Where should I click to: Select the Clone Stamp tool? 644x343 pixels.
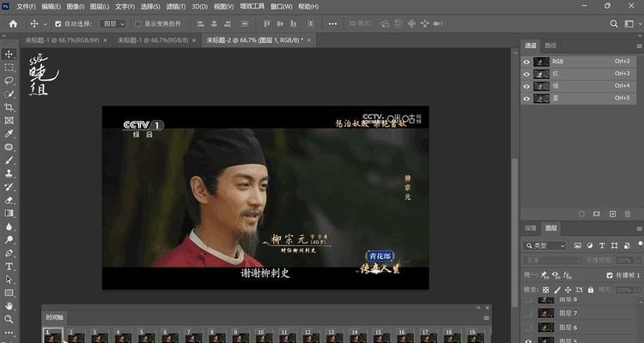(x=9, y=173)
